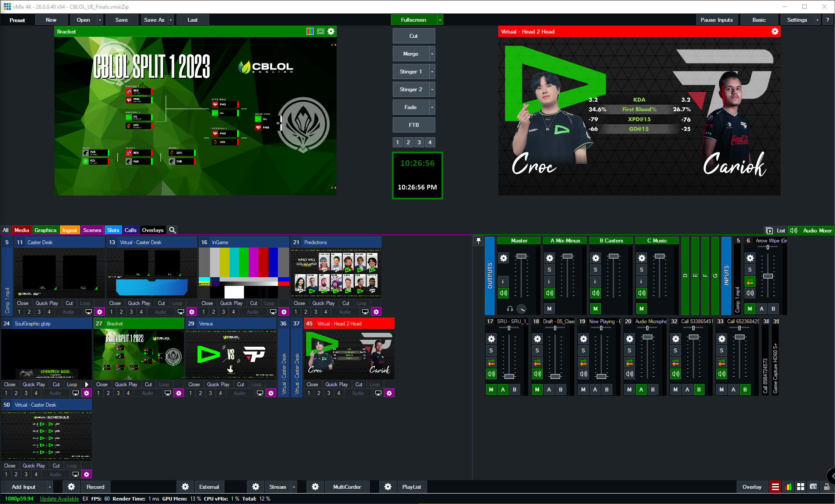Open Stream settings gear
This screenshot has height=504, width=835.
[x=256, y=487]
